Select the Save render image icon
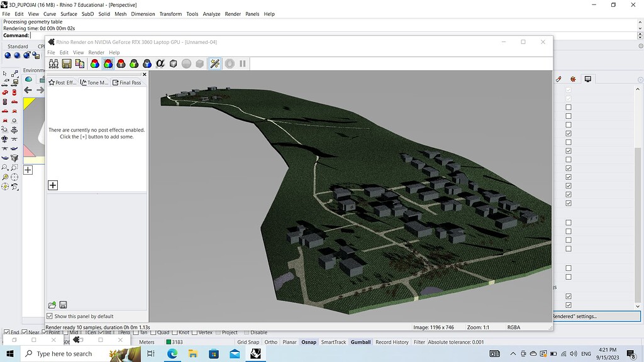 tap(65, 63)
